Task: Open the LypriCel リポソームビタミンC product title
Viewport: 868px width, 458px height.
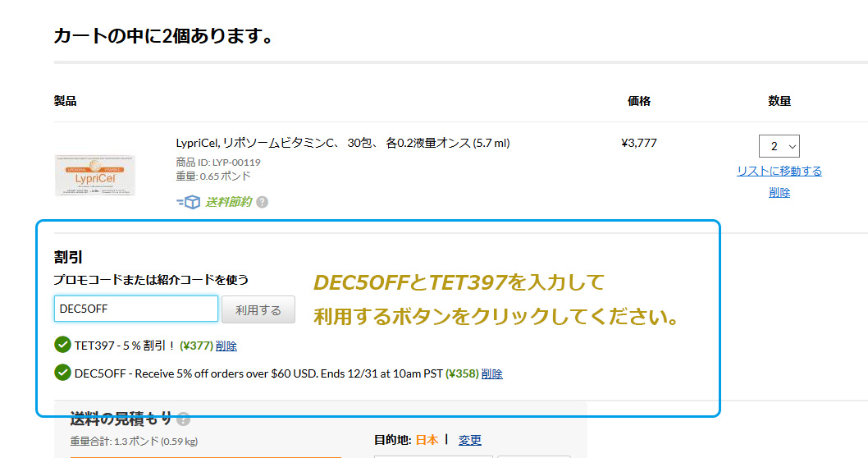Action: [x=343, y=143]
